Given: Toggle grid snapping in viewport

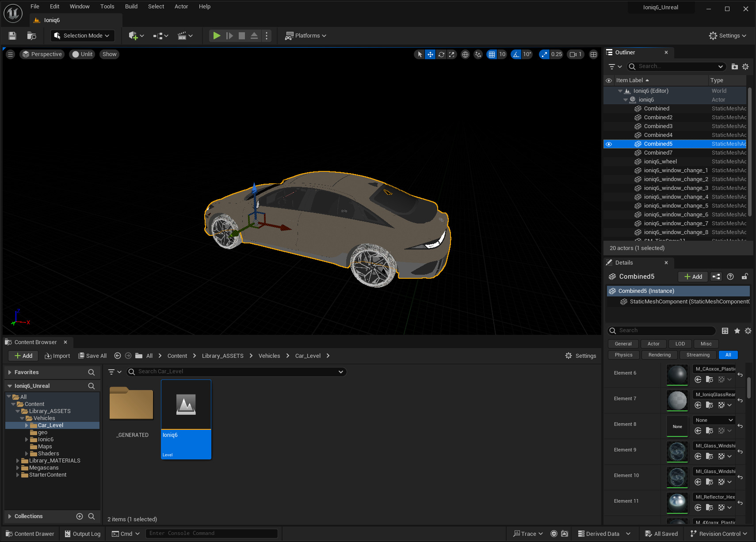Looking at the screenshot, I should coord(492,54).
